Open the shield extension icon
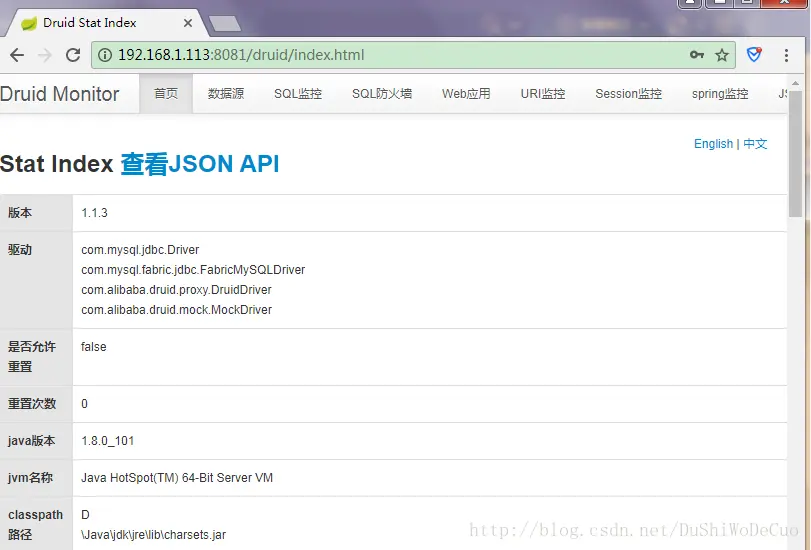This screenshot has height=550, width=811. pos(754,54)
